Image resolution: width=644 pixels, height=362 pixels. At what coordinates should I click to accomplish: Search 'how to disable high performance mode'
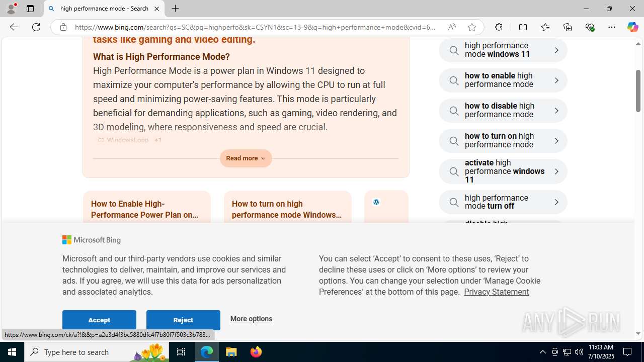pyautogui.click(x=503, y=111)
